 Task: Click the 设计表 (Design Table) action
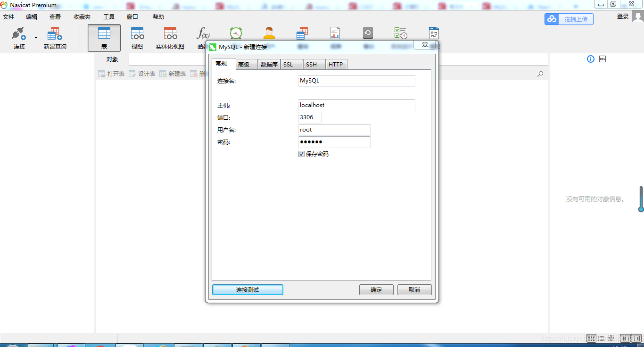142,74
